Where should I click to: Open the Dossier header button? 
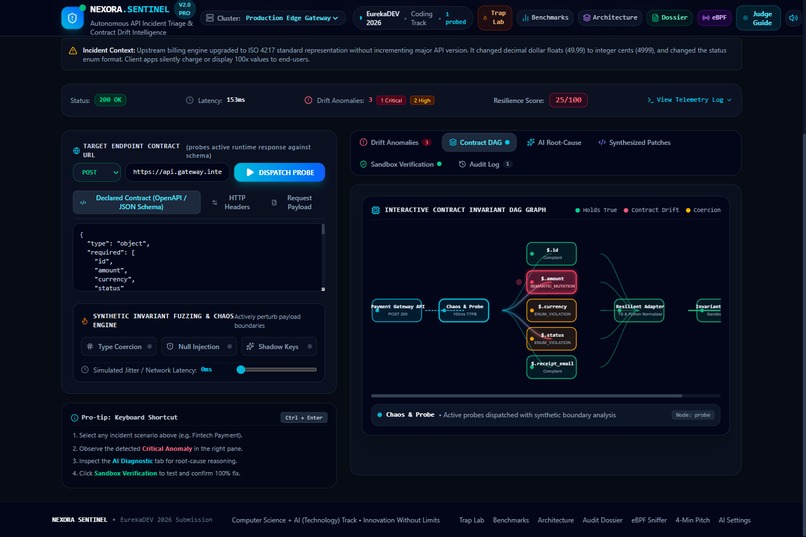click(669, 17)
